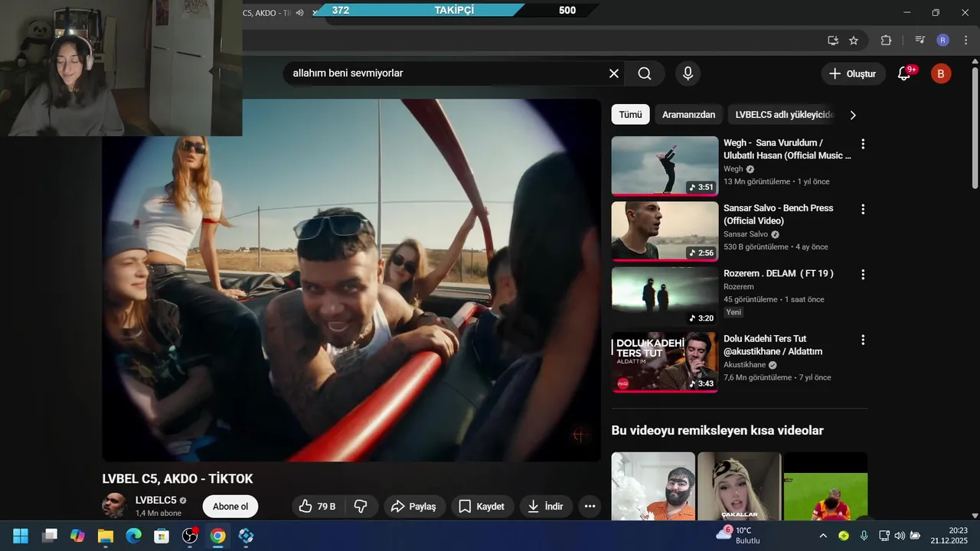
Task: Open the Dolu Kadehi Ters Tut thumbnail 3:43
Action: 665,361
